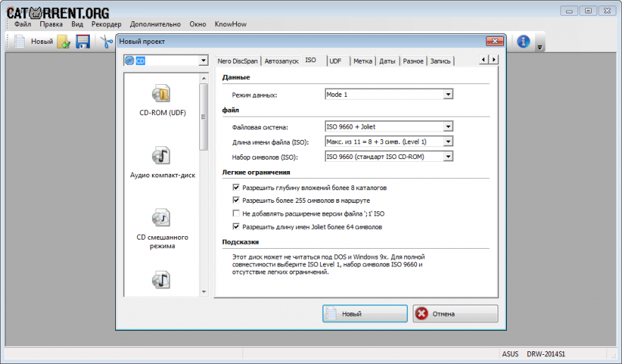
Task: Open the ISO file name length dropdown
Action: [x=448, y=141]
